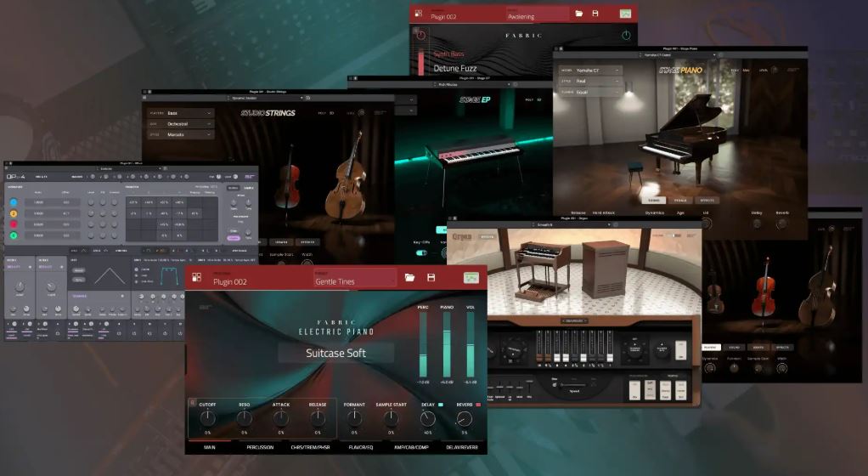Screen dimensions: 868x476
Task: Toggle the purple lit button in OP-4
Action: (x=234, y=238)
